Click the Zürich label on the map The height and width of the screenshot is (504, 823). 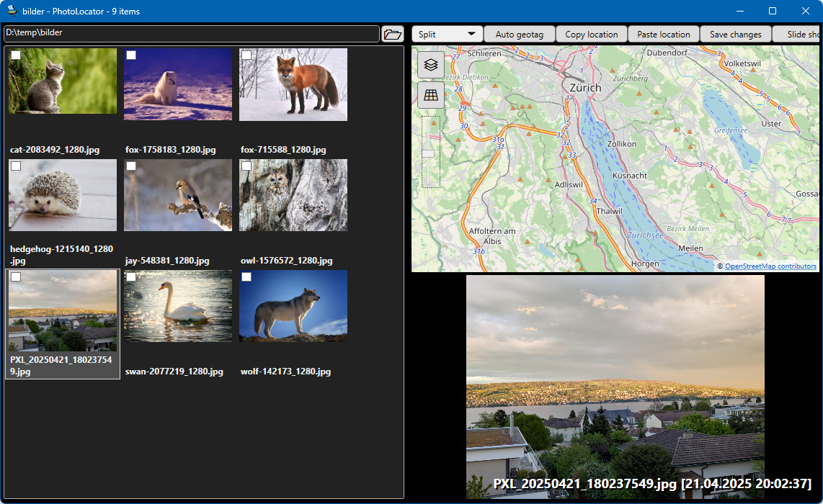click(586, 88)
